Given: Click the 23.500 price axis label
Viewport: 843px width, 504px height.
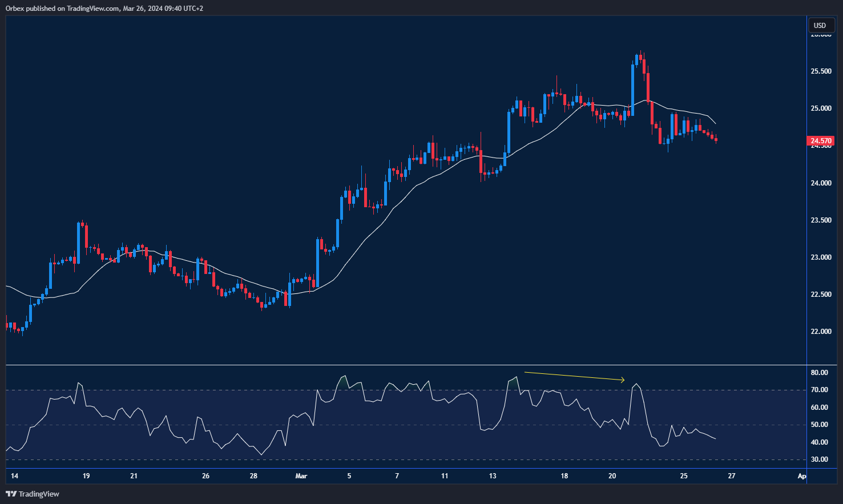Looking at the screenshot, I should point(821,220).
